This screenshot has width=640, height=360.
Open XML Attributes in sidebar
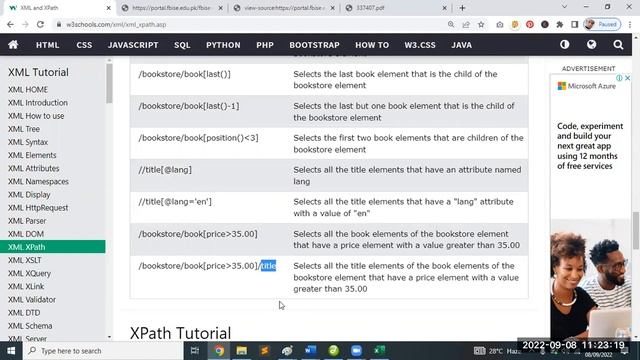(33, 168)
